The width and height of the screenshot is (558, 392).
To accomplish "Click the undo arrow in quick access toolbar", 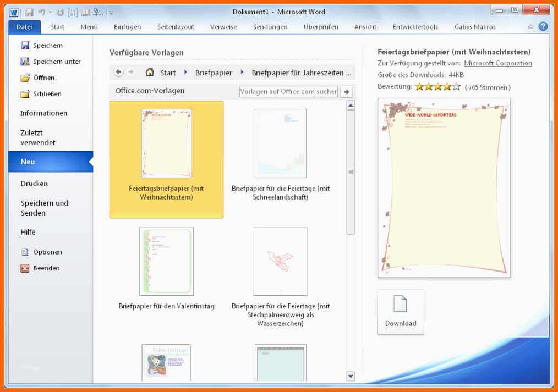I will click(42, 13).
